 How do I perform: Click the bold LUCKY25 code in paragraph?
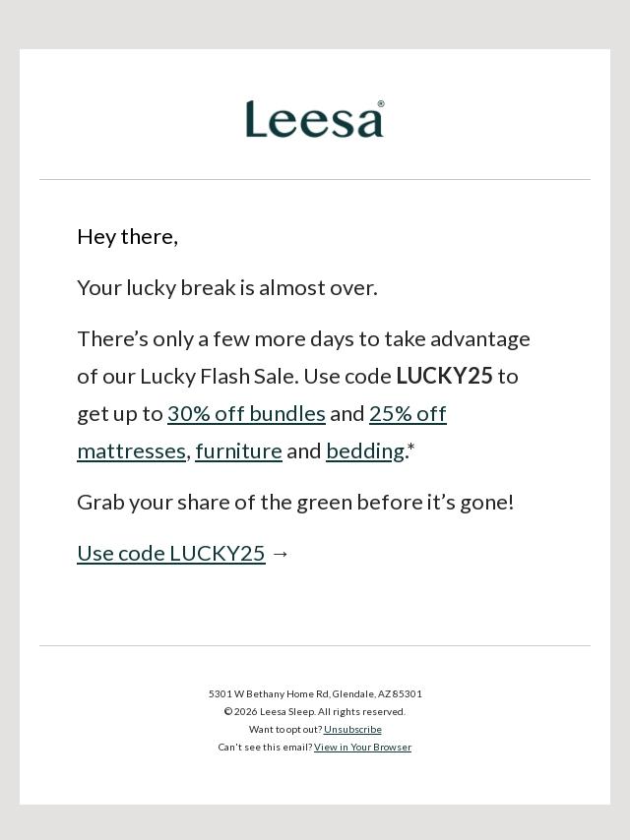(444, 377)
